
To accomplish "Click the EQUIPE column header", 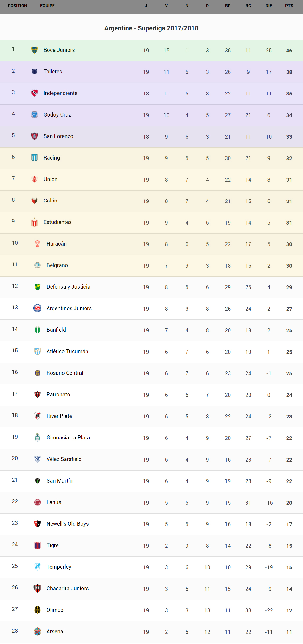I will 47,6.
